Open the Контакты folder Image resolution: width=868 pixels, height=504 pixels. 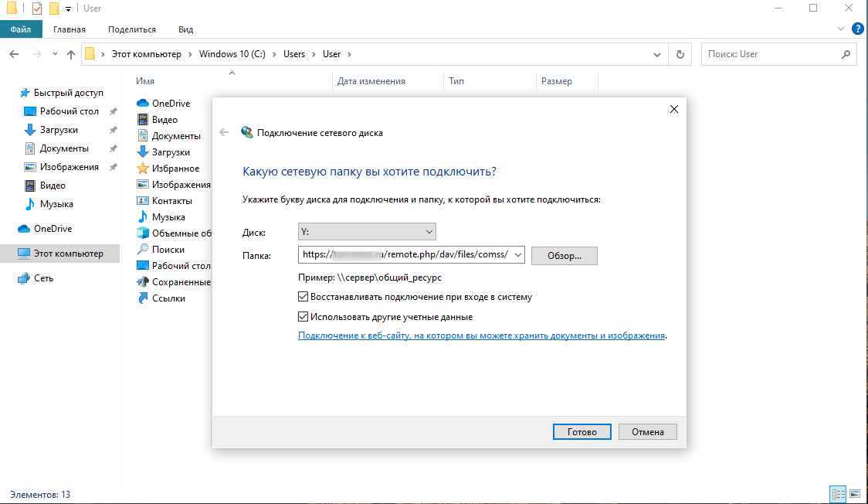164,200
